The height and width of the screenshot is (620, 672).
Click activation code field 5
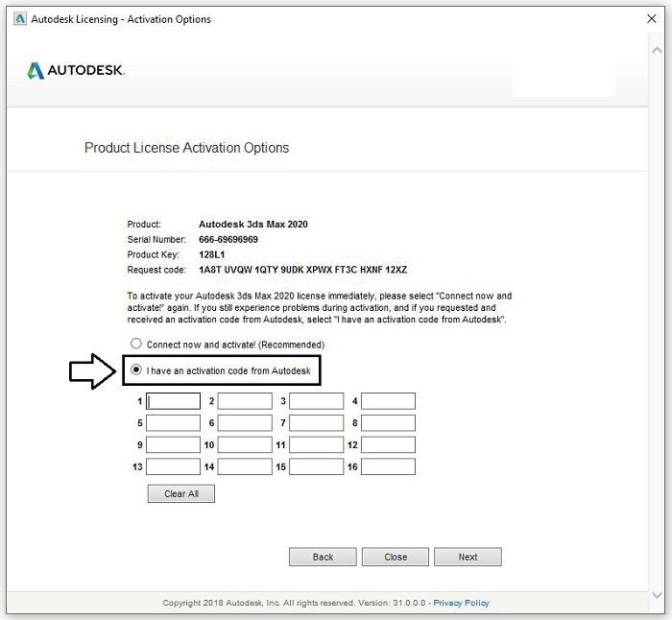[x=173, y=423]
